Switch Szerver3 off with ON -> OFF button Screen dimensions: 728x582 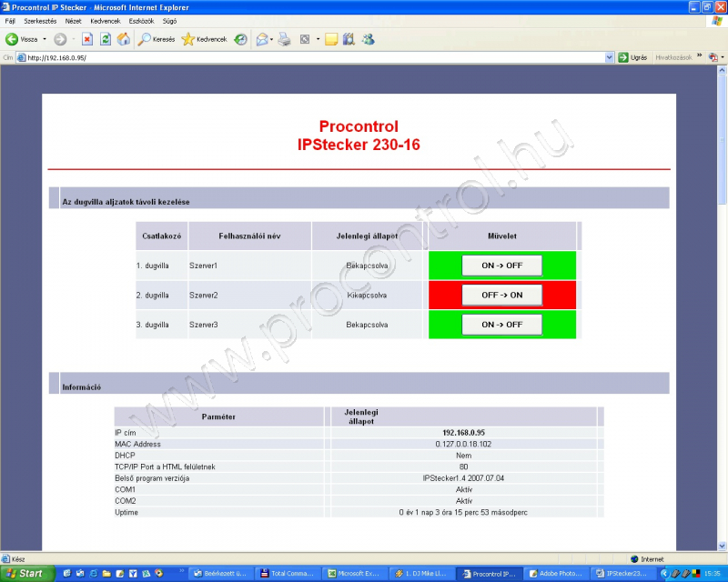point(502,325)
